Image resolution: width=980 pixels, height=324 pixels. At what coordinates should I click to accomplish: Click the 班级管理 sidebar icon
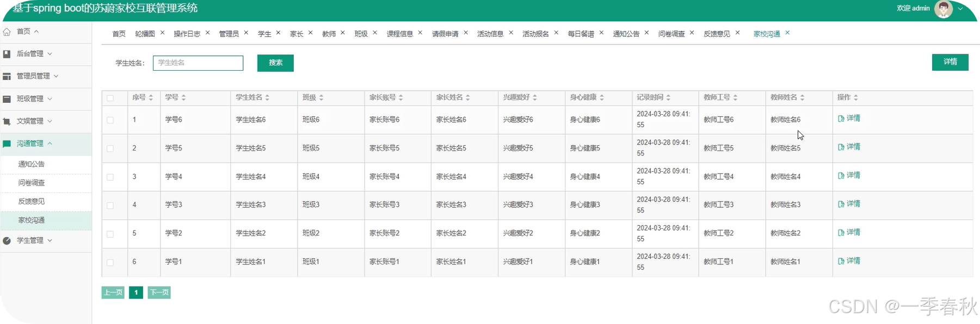click(7, 99)
